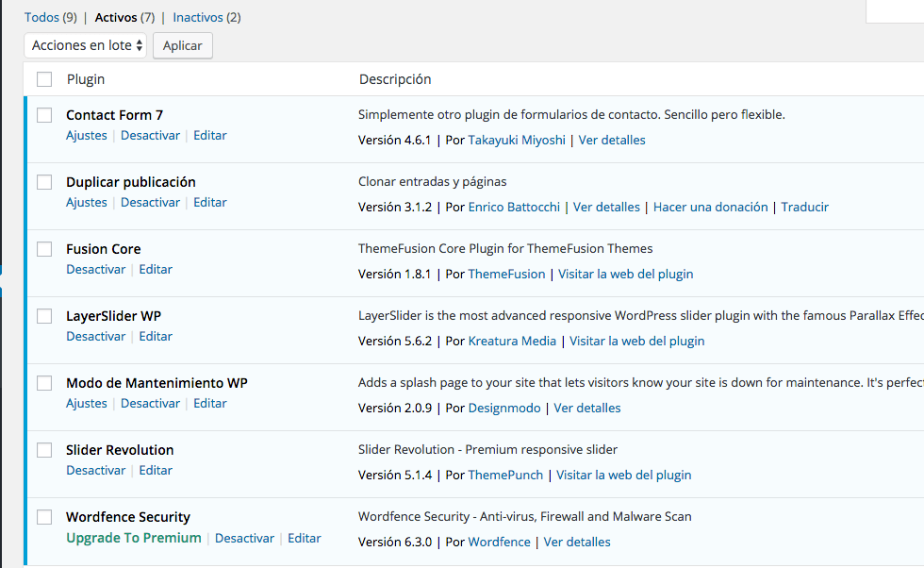Viewport: 924px width, 568px height.
Task: Desactivar the Fusion Core plugin
Action: pos(96,269)
